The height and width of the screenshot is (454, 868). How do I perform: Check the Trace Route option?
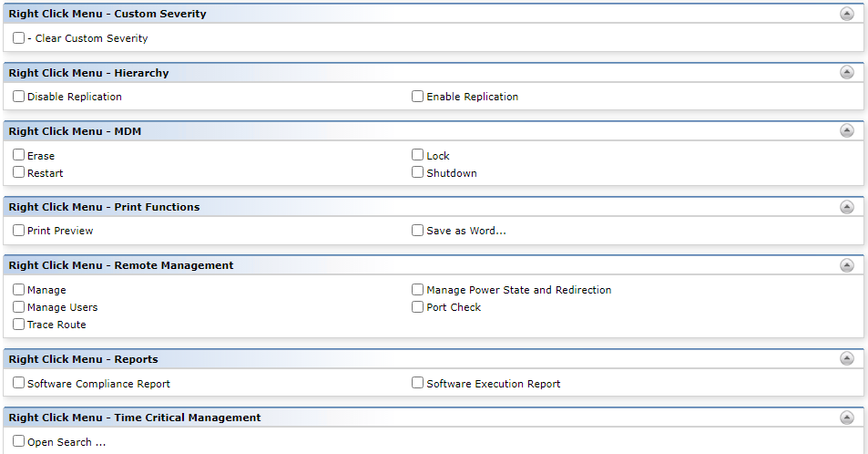pos(19,324)
